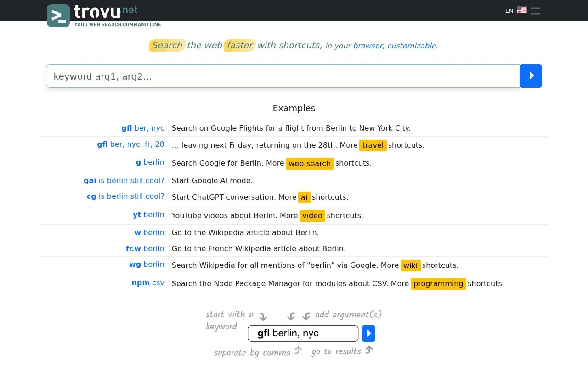
Task: Run the 'gfl ber, nyc, fr, 28' example
Action: (x=130, y=144)
